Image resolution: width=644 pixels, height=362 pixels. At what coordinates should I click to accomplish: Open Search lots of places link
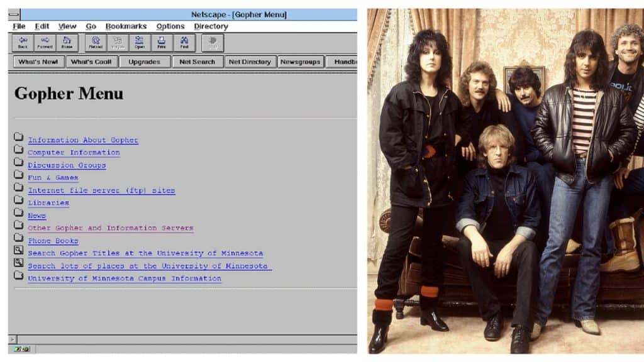(x=150, y=266)
